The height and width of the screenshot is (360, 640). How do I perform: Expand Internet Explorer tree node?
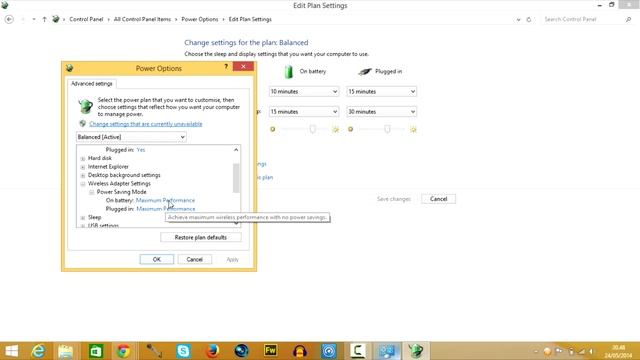83,167
